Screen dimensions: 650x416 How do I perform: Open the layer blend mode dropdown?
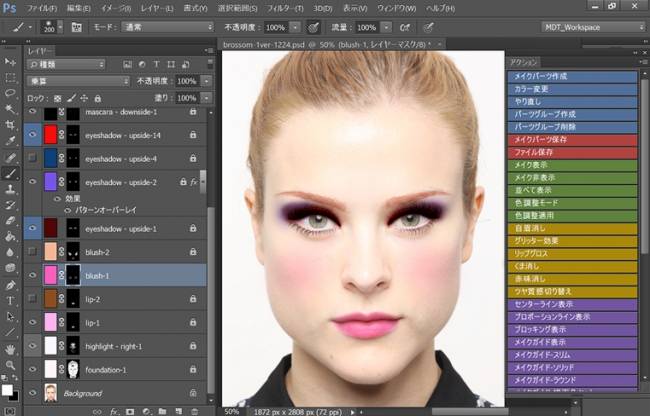click(x=78, y=81)
